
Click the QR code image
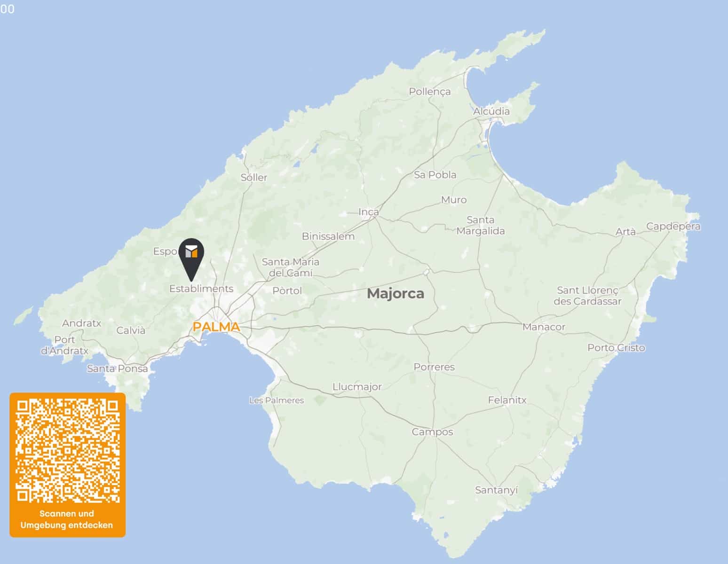pos(68,450)
